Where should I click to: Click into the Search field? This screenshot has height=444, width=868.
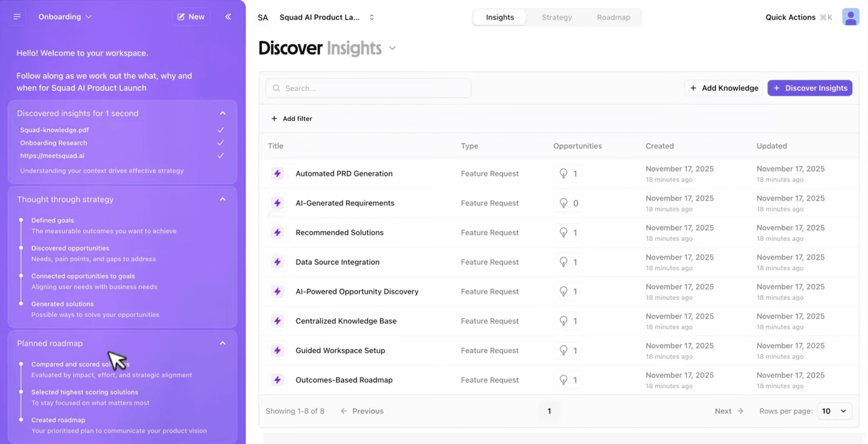coord(369,88)
